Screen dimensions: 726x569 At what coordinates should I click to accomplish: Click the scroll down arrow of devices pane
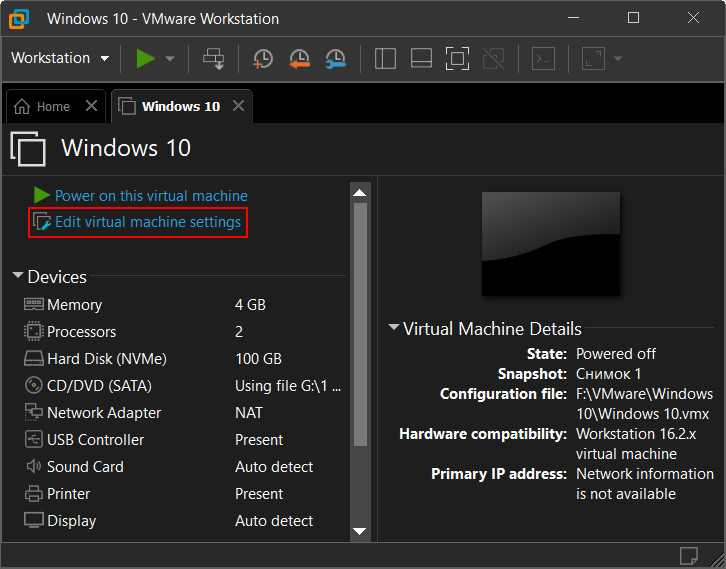pos(360,531)
